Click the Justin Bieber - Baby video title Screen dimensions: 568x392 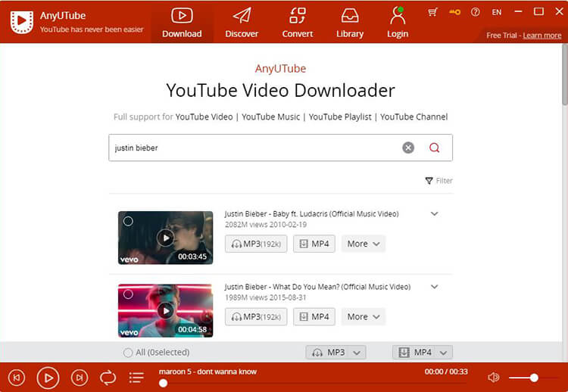point(311,214)
